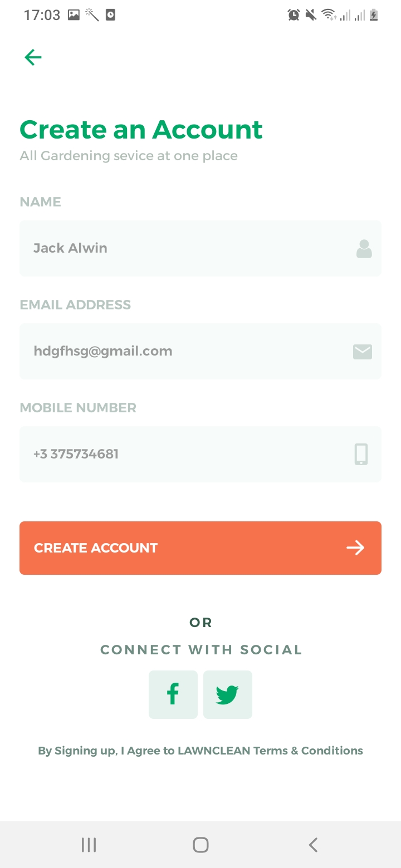The width and height of the screenshot is (401, 868).
Task: Select the email address input field
Action: (200, 352)
